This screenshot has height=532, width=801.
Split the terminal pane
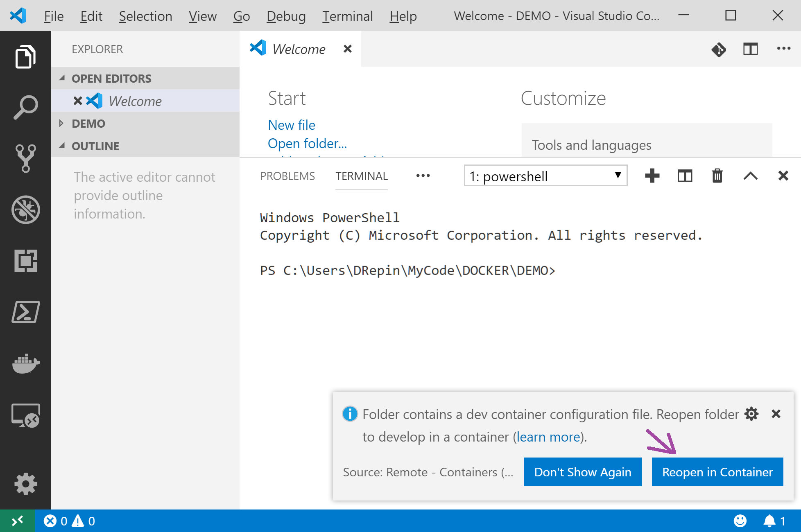point(685,176)
